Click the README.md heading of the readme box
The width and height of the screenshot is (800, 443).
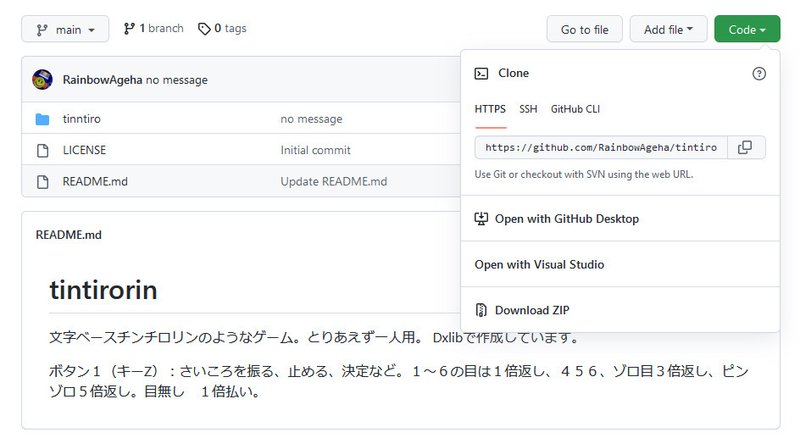pyautogui.click(x=68, y=235)
